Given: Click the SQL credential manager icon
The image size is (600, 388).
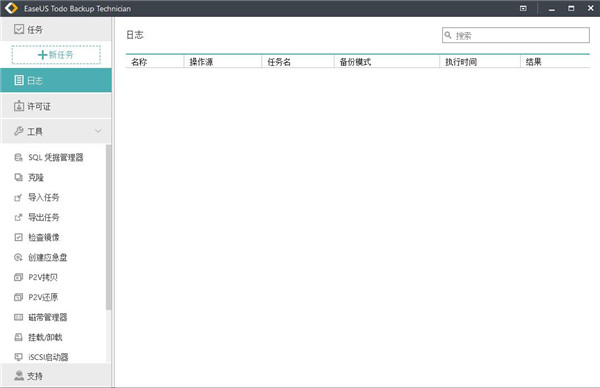Looking at the screenshot, I should [x=18, y=157].
